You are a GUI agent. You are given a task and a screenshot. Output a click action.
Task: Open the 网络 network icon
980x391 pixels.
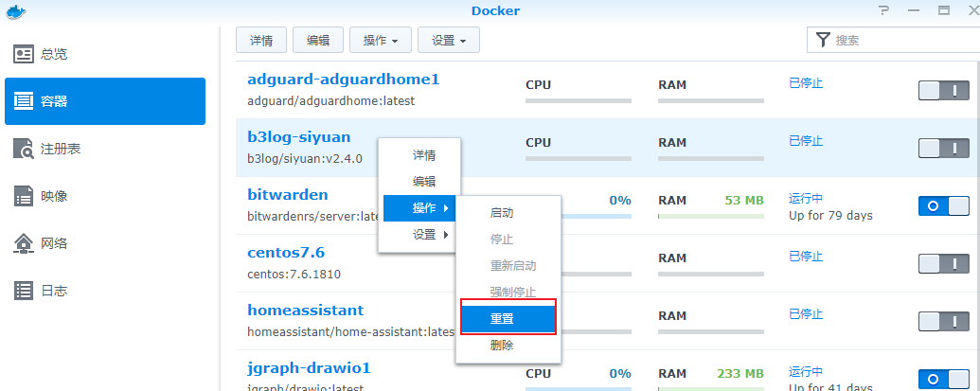tap(24, 243)
